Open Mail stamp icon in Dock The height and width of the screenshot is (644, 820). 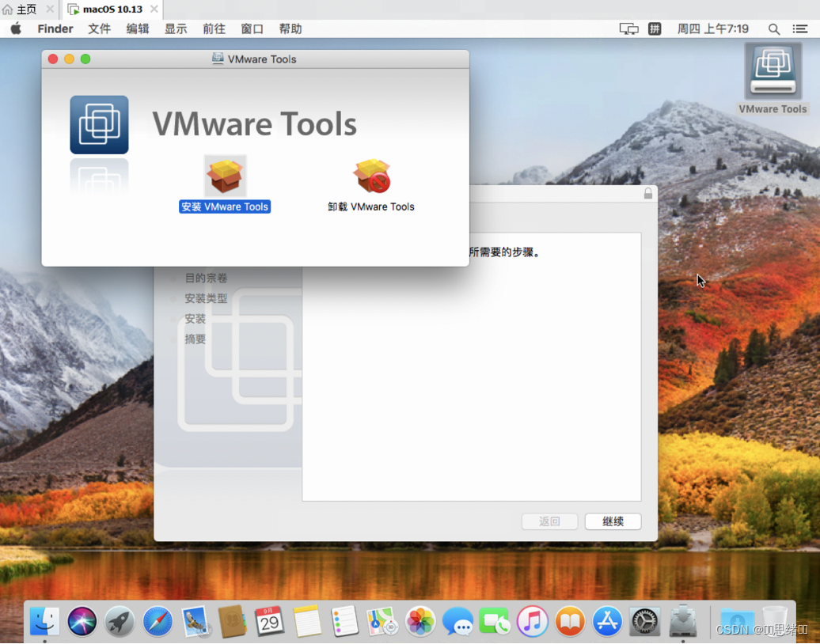(x=196, y=621)
